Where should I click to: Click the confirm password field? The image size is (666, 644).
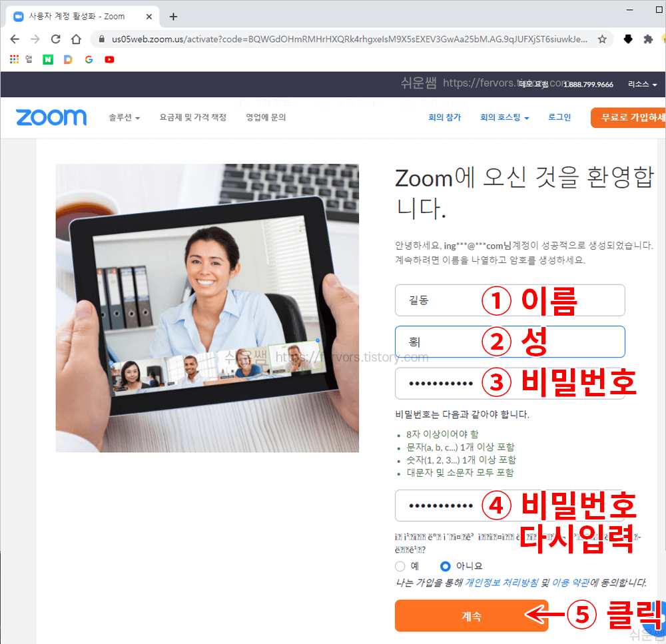pos(509,505)
